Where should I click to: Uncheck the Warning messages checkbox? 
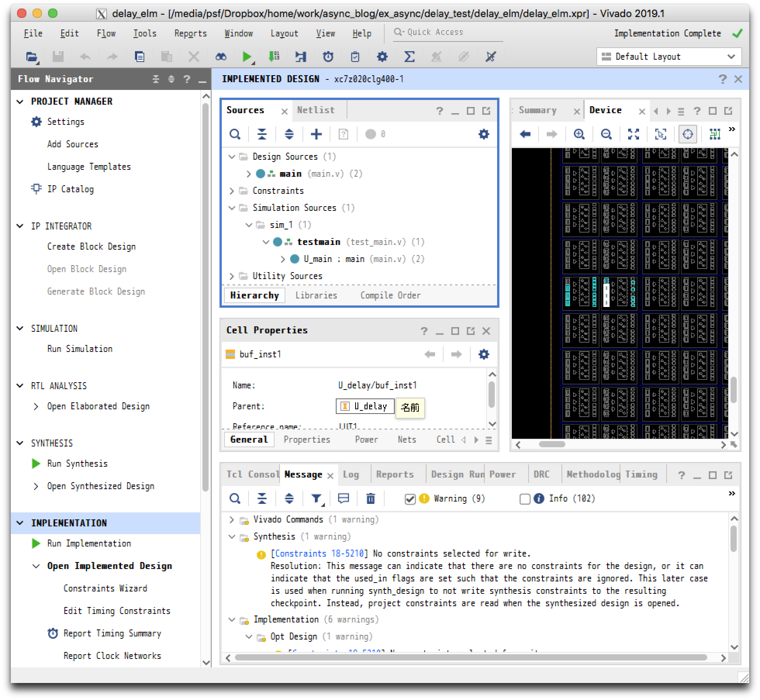coord(410,499)
